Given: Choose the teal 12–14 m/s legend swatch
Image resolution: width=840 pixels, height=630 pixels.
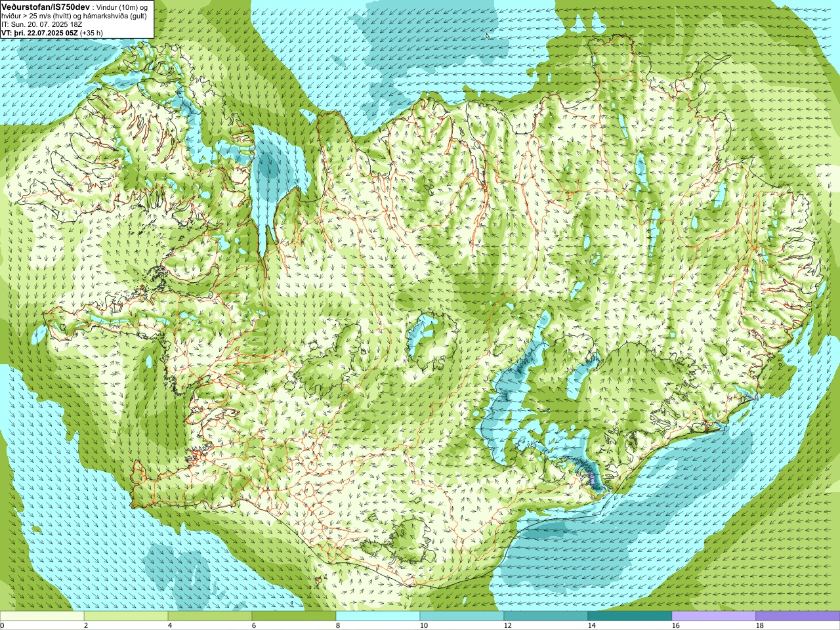Looking at the screenshot, I should (x=546, y=616).
